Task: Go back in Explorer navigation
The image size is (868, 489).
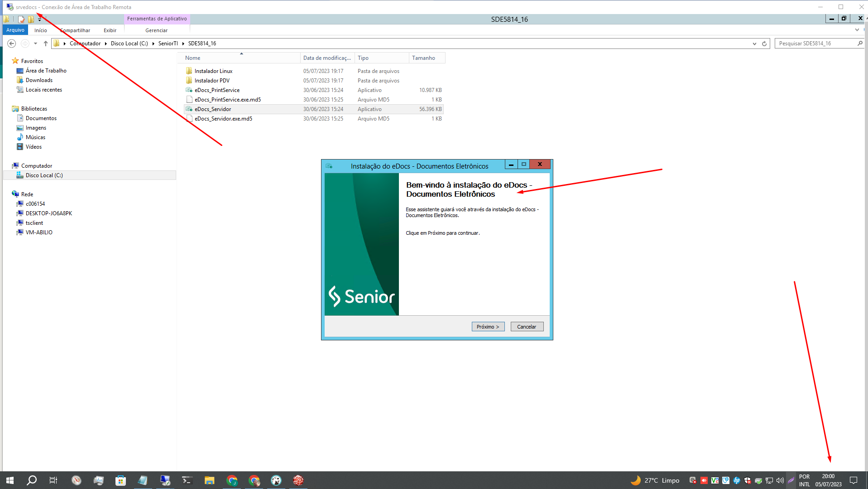Action: (12, 44)
